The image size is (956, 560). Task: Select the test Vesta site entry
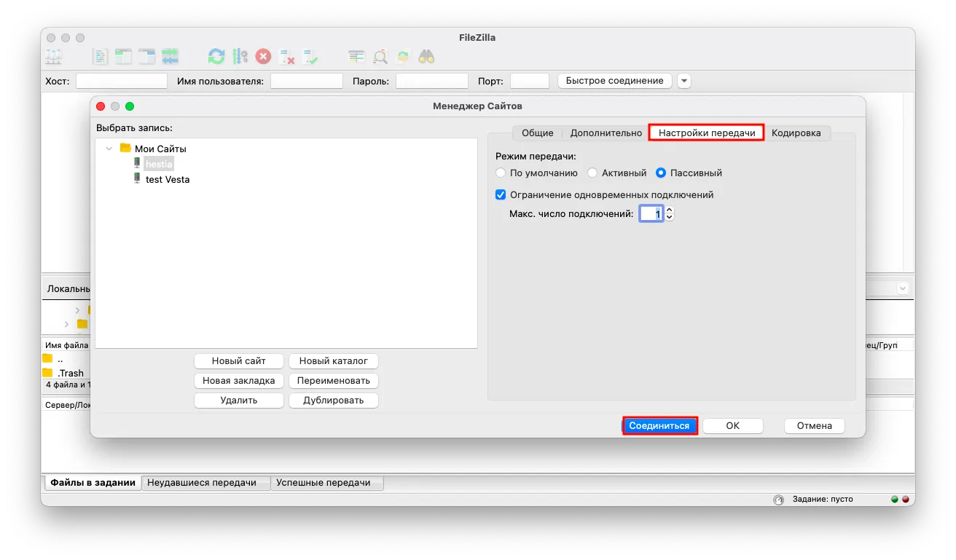pos(168,179)
